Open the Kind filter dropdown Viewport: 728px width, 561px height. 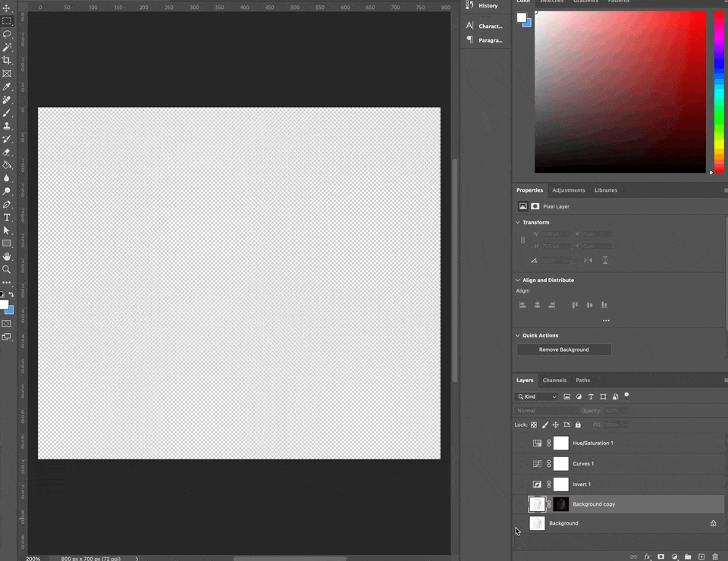(x=536, y=396)
